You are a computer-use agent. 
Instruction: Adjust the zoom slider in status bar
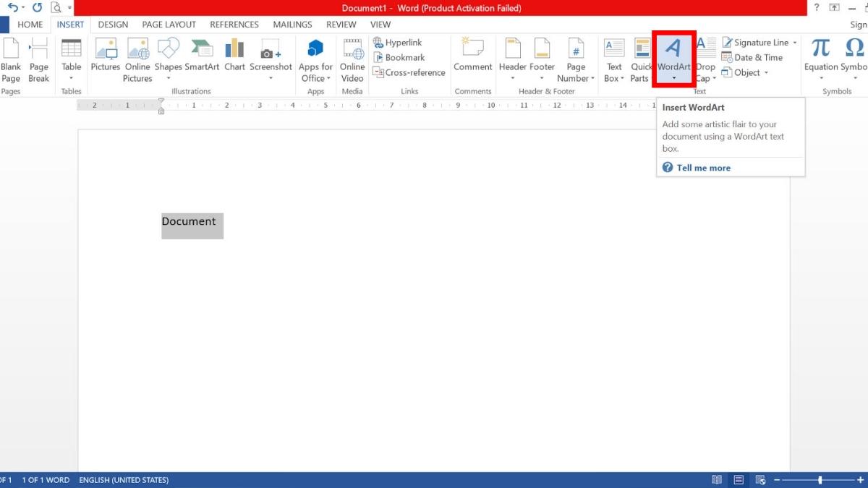click(x=820, y=480)
